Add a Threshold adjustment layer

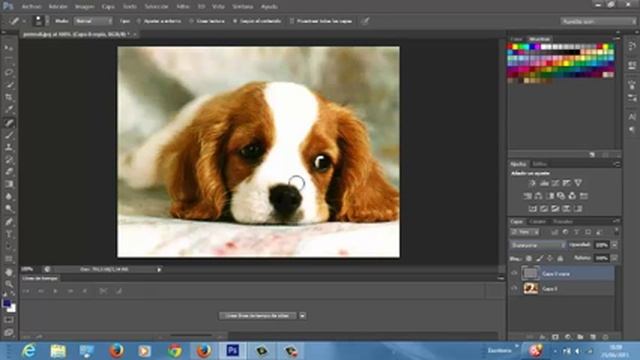coord(555,209)
